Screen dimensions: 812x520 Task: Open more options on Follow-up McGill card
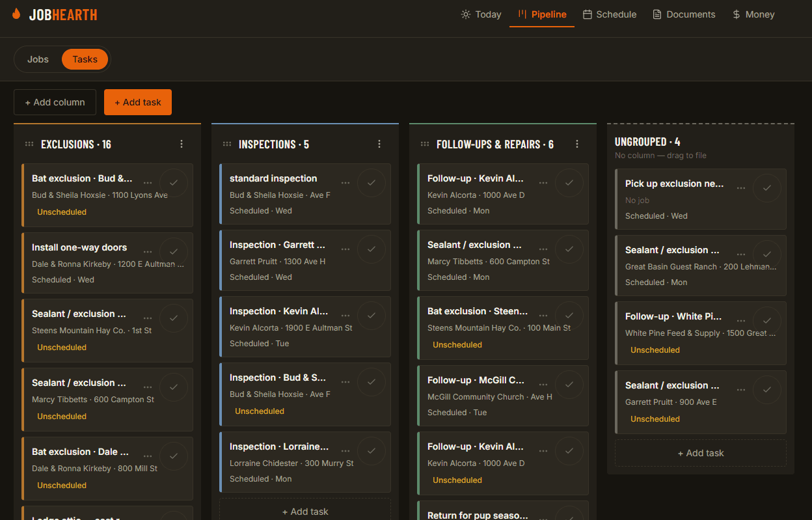(x=544, y=385)
